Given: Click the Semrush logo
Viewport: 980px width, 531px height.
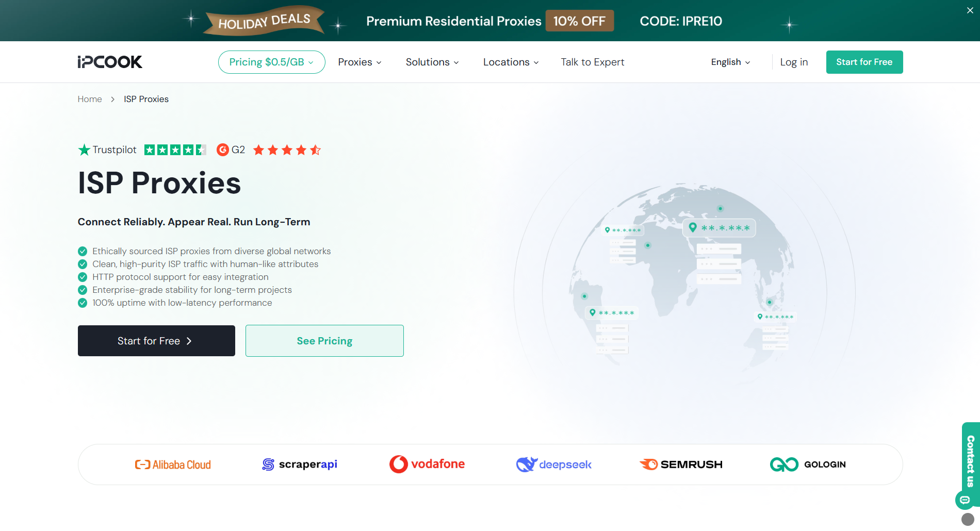Looking at the screenshot, I should tap(681, 464).
